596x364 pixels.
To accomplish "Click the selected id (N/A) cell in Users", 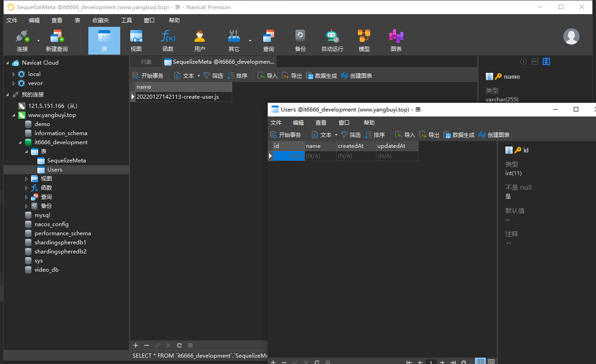I will click(x=289, y=156).
